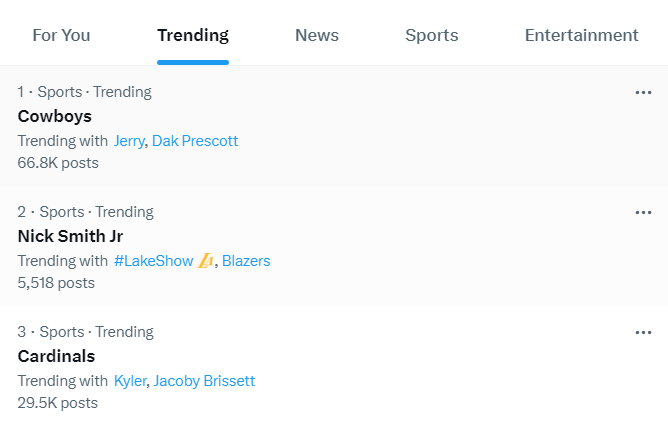Open more options for Cardinals trend

tap(643, 333)
